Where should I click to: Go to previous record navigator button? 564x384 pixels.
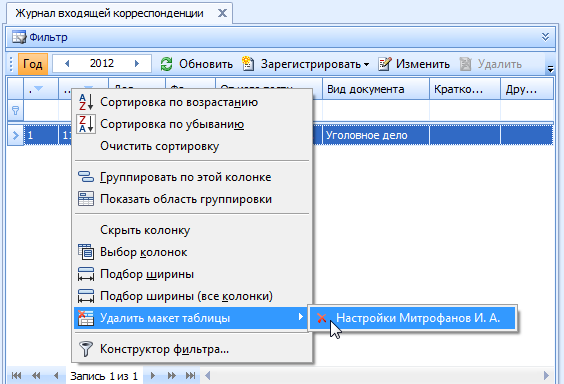click(x=56, y=376)
